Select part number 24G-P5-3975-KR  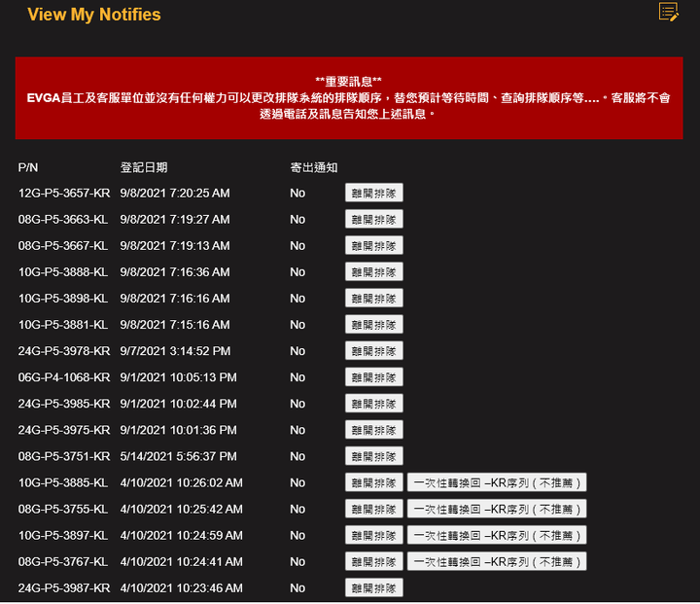64,430
